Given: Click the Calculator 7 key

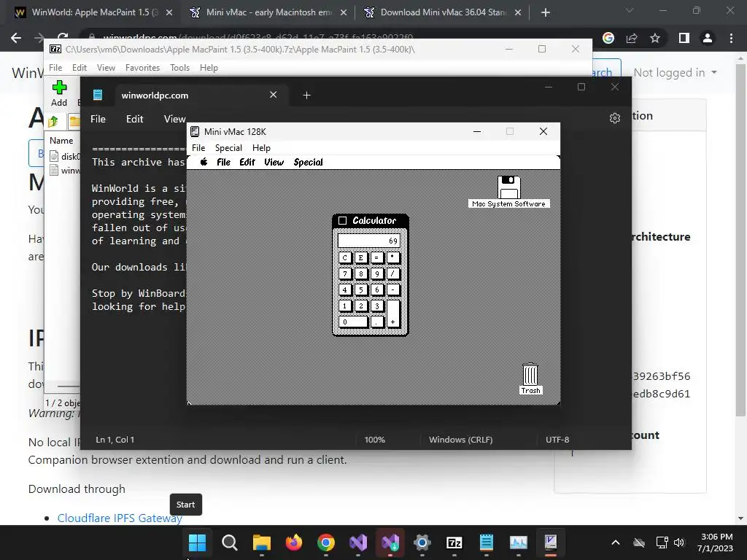Looking at the screenshot, I should [345, 274].
